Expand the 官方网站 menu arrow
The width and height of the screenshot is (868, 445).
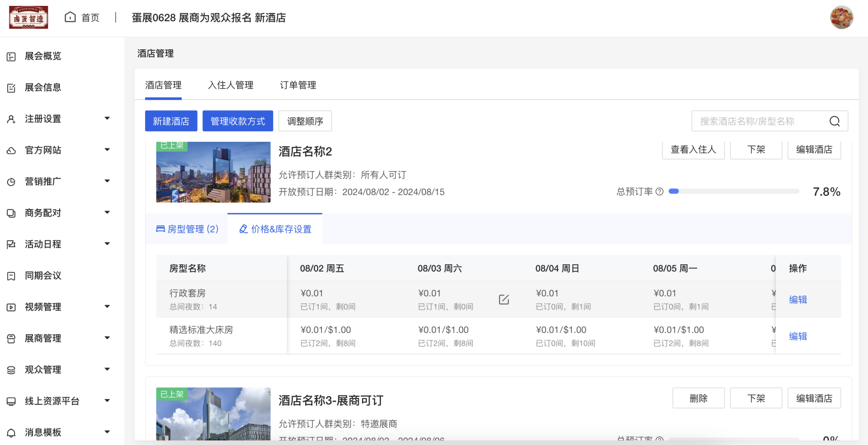pyautogui.click(x=107, y=150)
